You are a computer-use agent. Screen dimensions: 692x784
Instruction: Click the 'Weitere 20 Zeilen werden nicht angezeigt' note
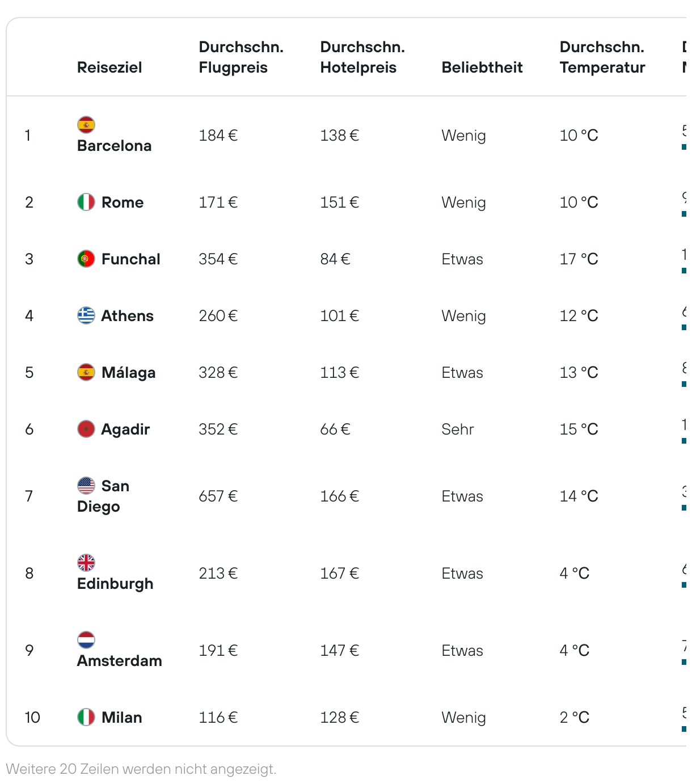[x=141, y=769]
